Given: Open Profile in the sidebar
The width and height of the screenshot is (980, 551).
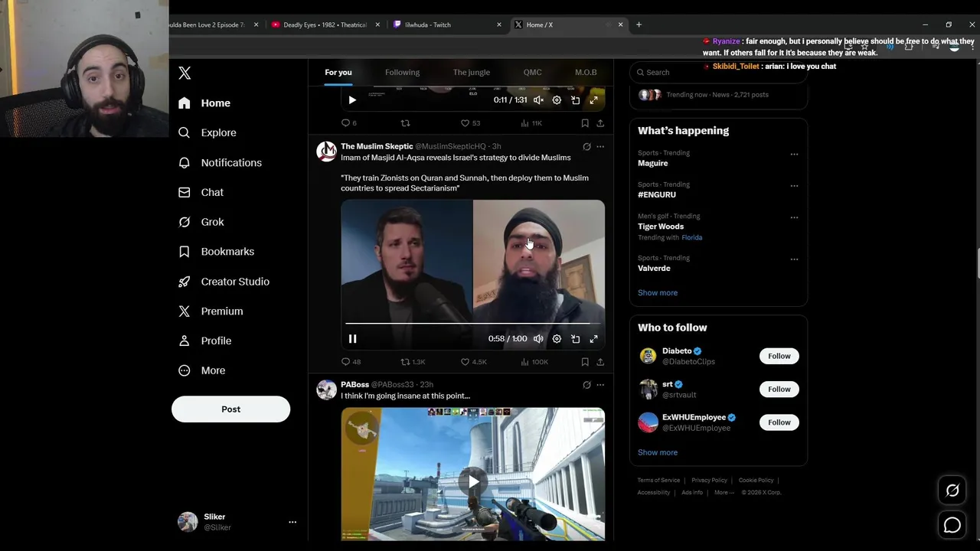Looking at the screenshot, I should point(204,341).
